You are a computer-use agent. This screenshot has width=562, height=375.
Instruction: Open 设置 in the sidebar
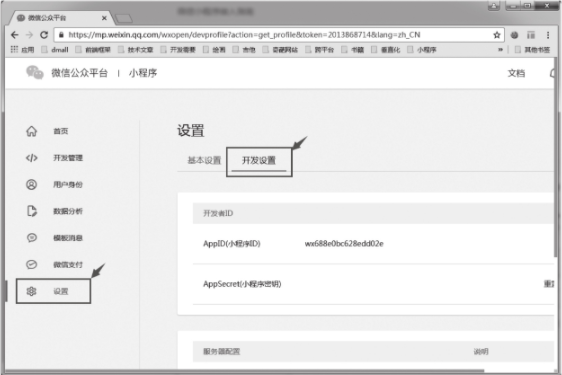(53, 291)
